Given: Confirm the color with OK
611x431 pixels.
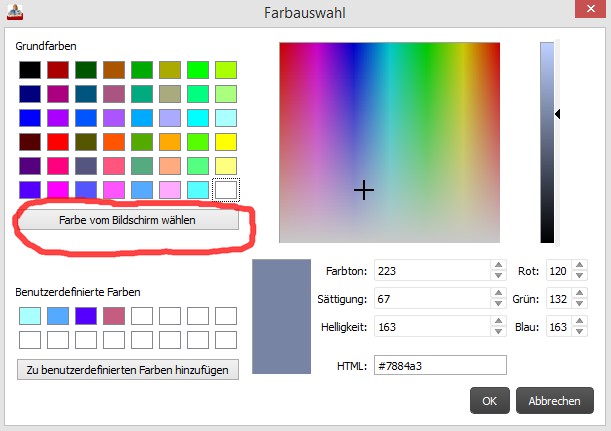Looking at the screenshot, I should point(489,401).
